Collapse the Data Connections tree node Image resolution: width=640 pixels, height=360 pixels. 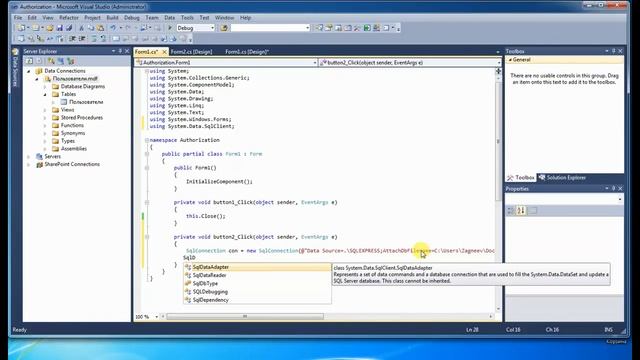[x=29, y=71]
